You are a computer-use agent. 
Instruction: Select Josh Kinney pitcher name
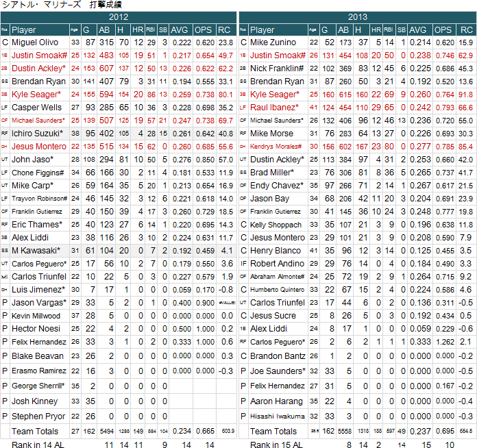point(34,401)
